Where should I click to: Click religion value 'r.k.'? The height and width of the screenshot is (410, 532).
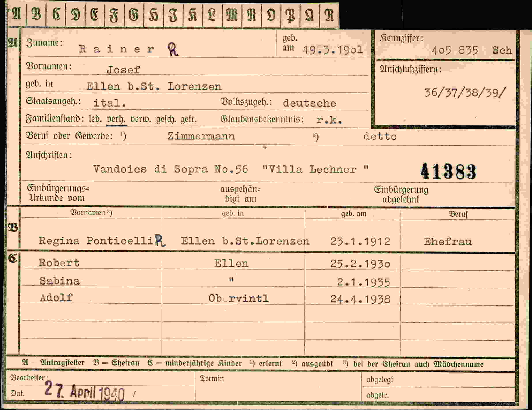click(x=329, y=120)
